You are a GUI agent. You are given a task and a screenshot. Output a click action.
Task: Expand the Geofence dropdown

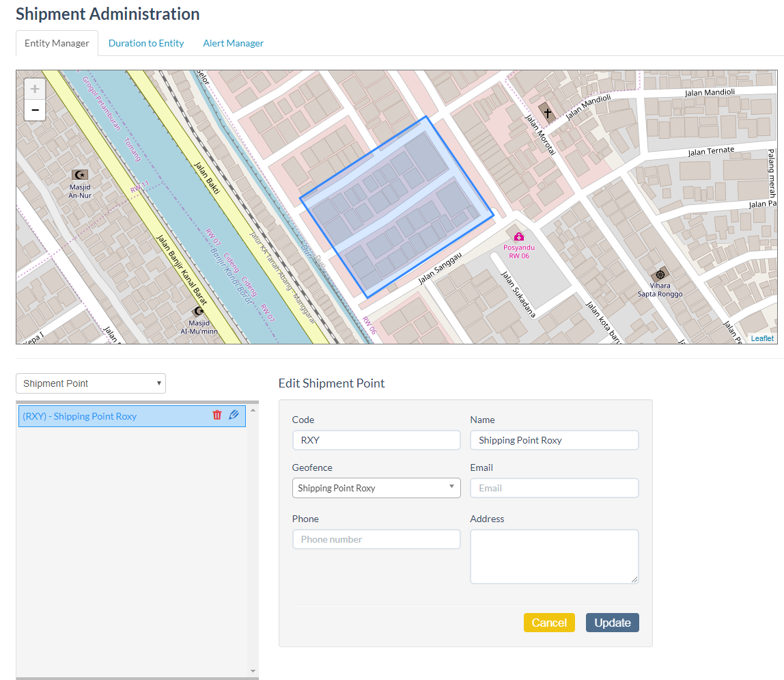click(376, 488)
